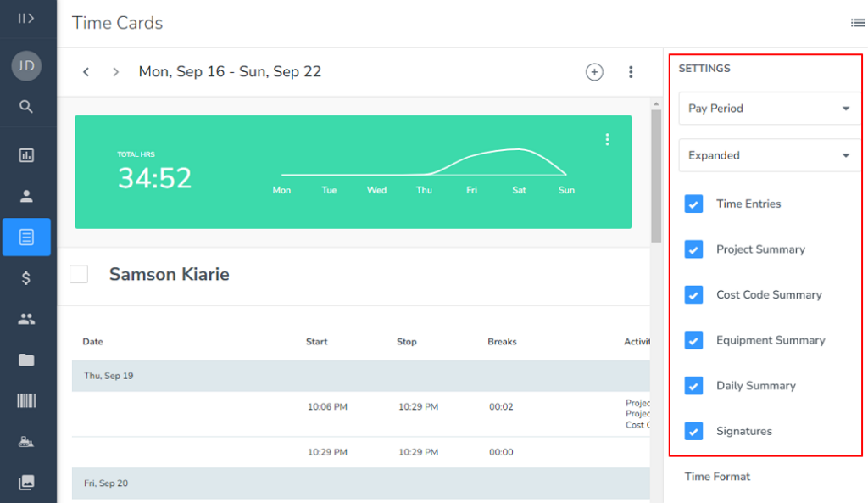Select the Samson Kiarie checkbox
This screenshot has height=503, width=868.
(79, 274)
